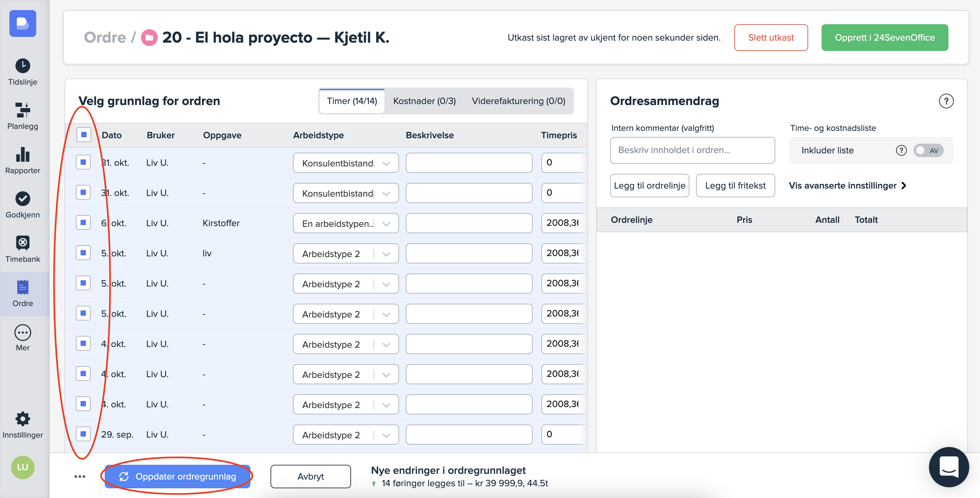Screen dimensions: 980x498
Task: Open Rapporter bar chart icon
Action: [22, 154]
